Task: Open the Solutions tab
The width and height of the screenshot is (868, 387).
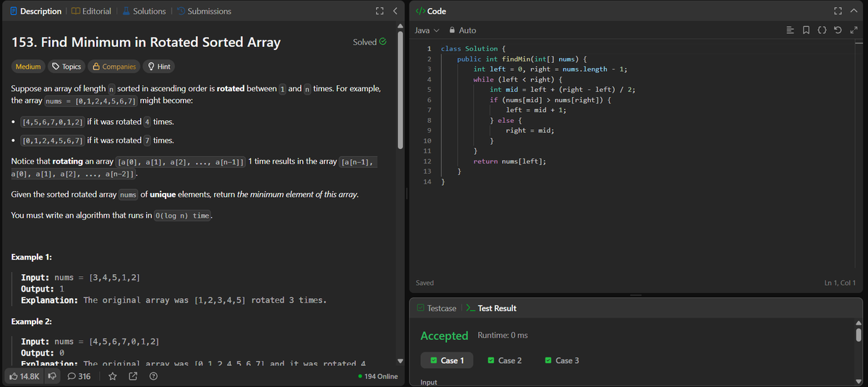Action: pos(143,11)
